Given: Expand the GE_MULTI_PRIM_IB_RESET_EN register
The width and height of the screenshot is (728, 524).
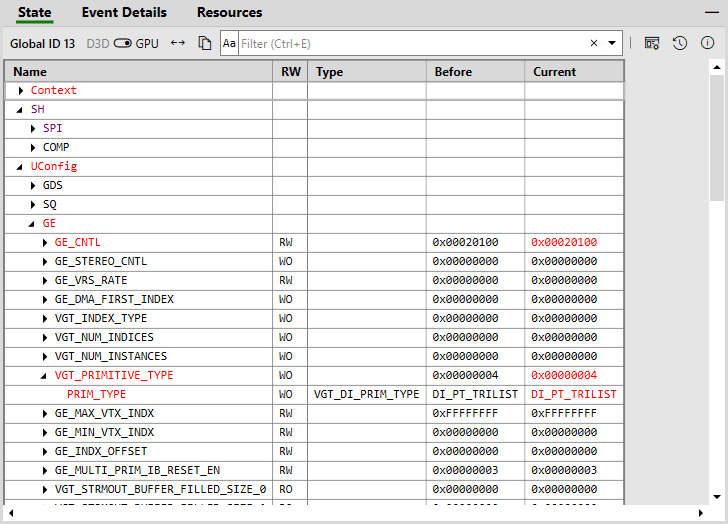Looking at the screenshot, I should click(x=45, y=471).
